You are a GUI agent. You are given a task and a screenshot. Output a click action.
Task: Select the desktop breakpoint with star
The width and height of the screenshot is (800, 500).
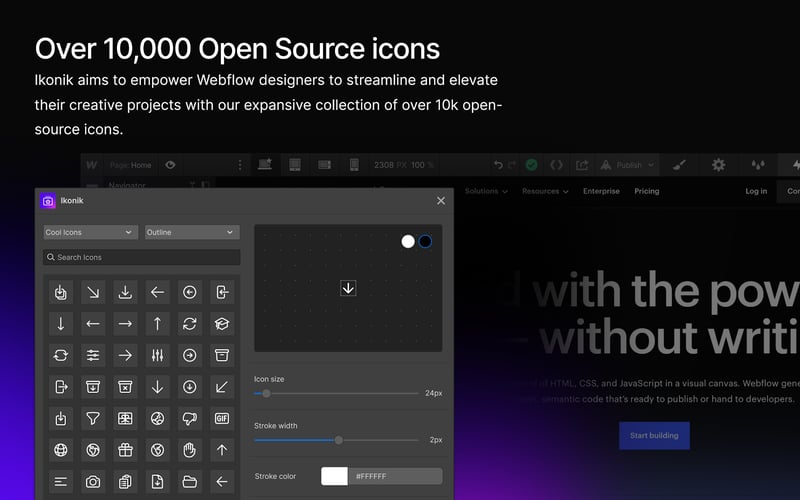(x=265, y=164)
